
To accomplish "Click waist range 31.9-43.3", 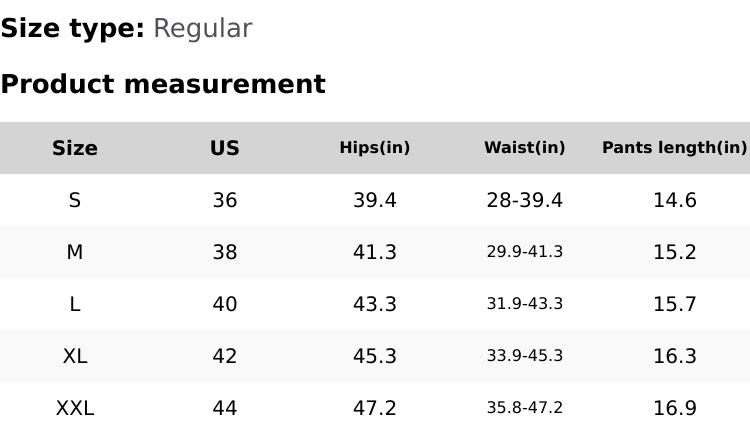I will (x=525, y=304).
